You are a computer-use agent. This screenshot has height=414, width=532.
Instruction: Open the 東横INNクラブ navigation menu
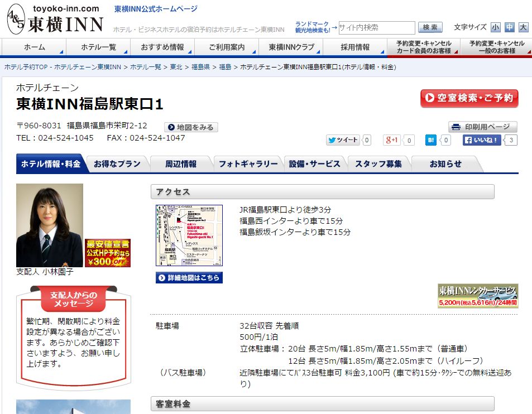(x=291, y=47)
